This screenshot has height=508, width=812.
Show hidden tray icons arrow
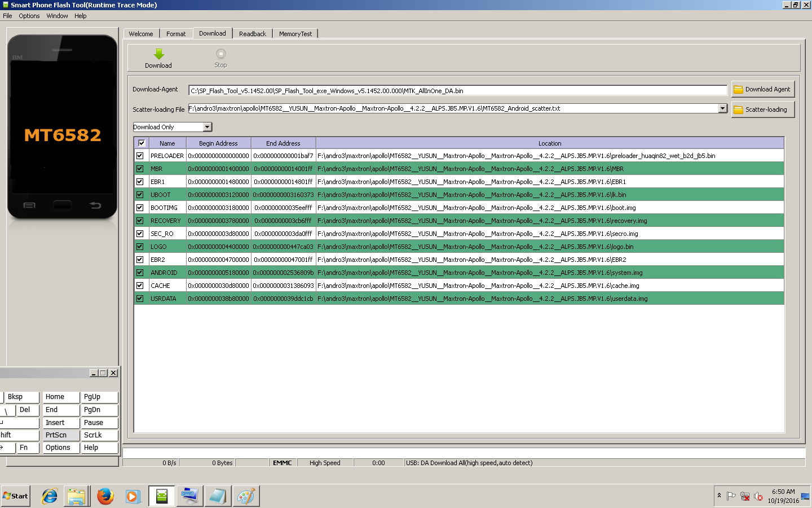[x=719, y=496]
